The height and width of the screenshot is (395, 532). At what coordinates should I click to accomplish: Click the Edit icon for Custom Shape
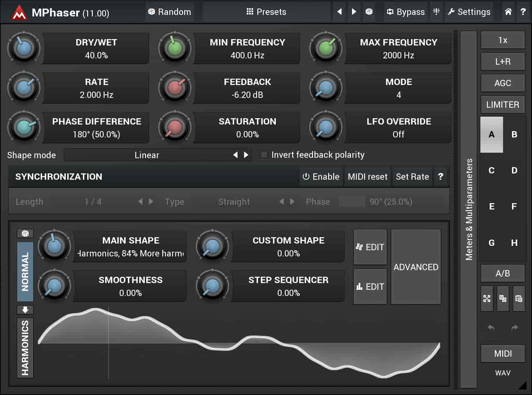click(369, 247)
